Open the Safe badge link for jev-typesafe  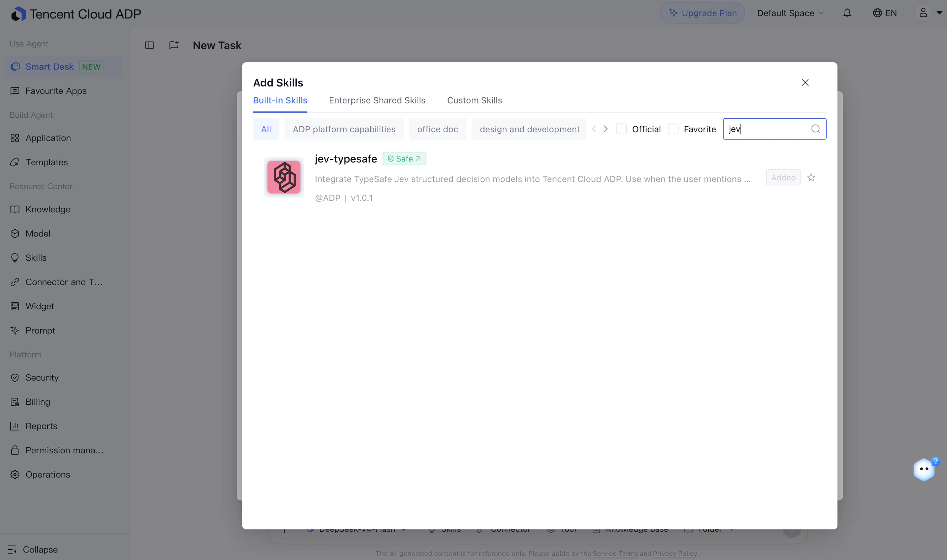coord(404,159)
